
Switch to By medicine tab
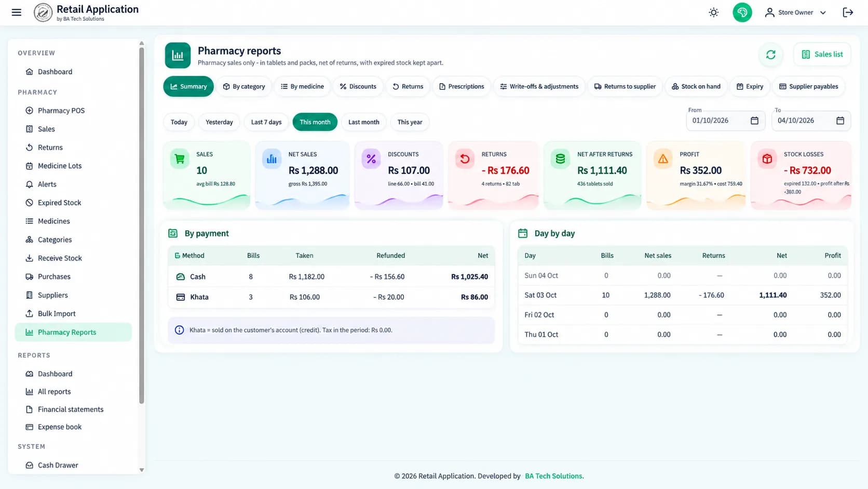click(302, 86)
